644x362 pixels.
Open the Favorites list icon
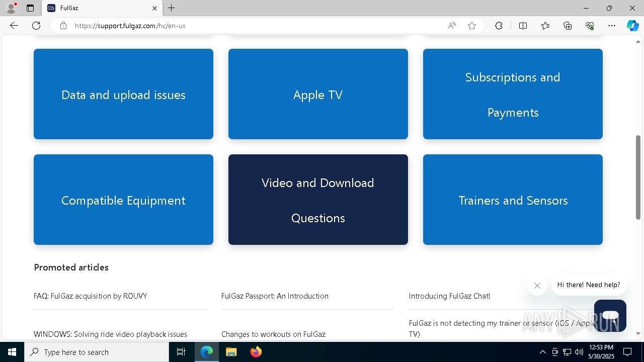click(x=545, y=26)
